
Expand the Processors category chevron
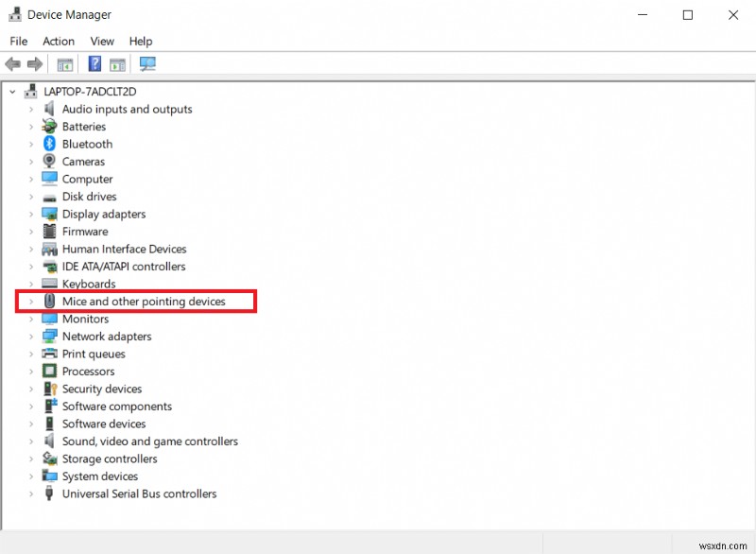click(31, 372)
